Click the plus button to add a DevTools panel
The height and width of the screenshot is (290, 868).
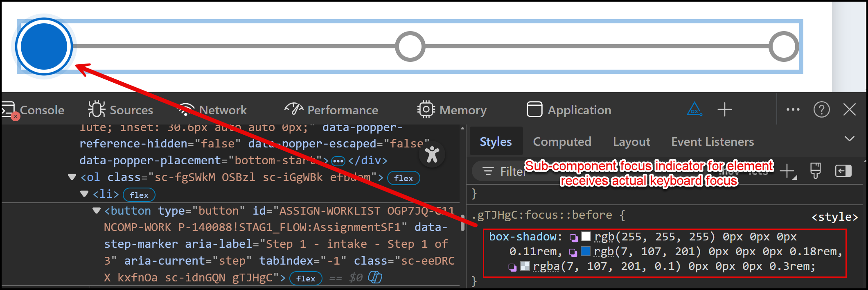click(725, 109)
